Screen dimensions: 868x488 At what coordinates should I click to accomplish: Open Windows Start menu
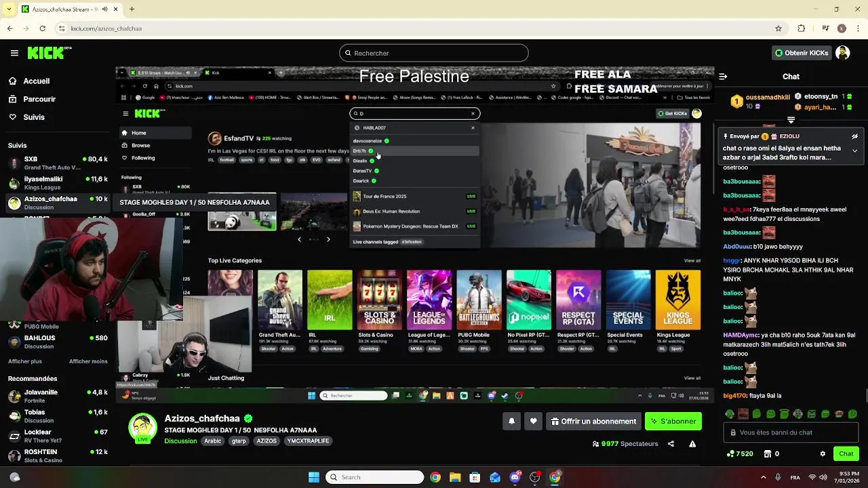pyautogui.click(x=314, y=477)
